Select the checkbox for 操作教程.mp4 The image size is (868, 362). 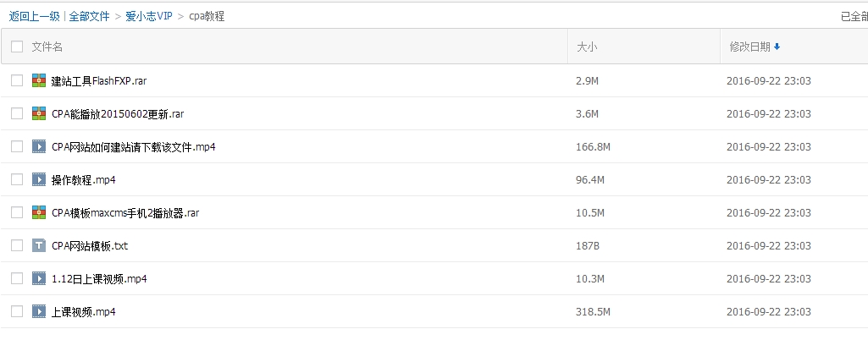pyautogui.click(x=17, y=179)
